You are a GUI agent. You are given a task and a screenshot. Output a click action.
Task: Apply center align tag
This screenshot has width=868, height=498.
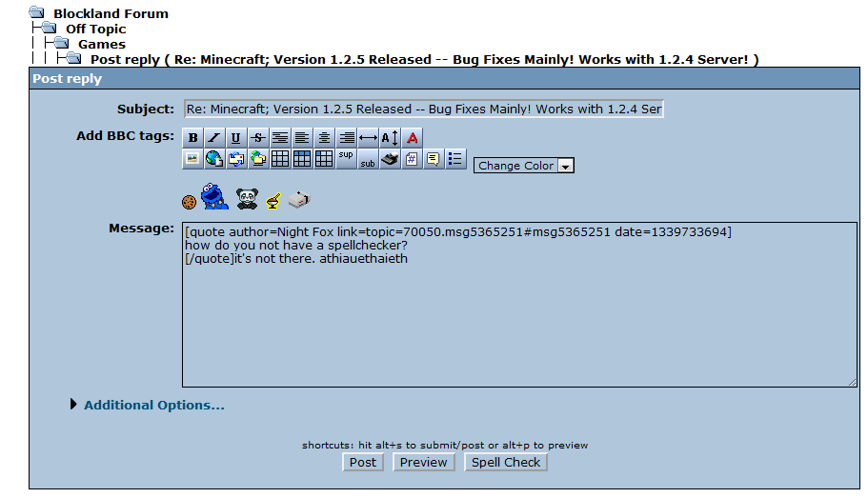[x=324, y=138]
